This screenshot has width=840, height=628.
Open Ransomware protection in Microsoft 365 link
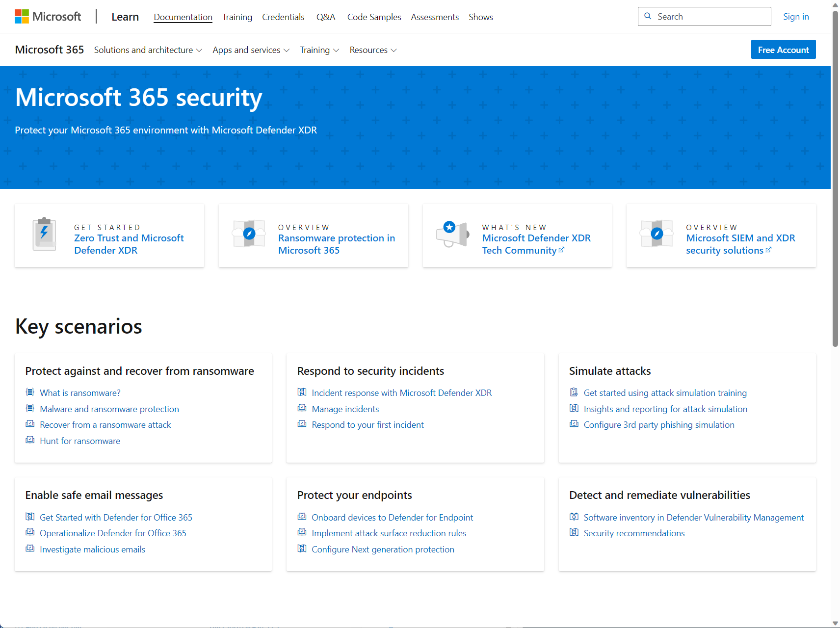337,244
